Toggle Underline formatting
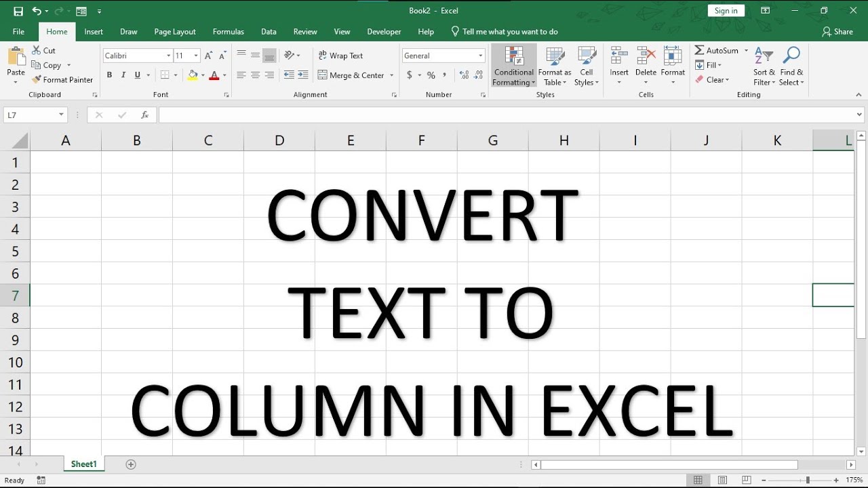The width and height of the screenshot is (868, 488). [x=138, y=75]
